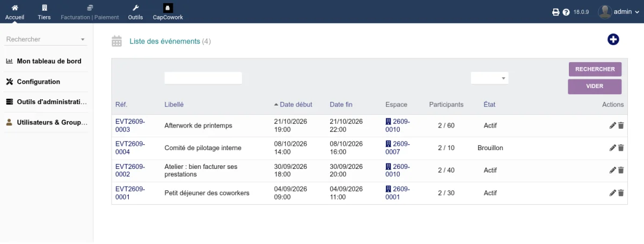Delete Afterwork de printemps with trash
This screenshot has height=244, width=644.
click(x=621, y=125)
